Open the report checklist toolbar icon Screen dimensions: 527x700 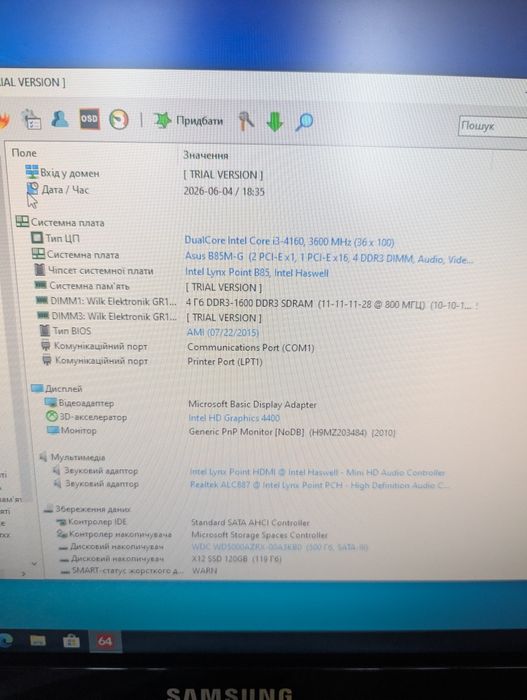click(x=32, y=120)
